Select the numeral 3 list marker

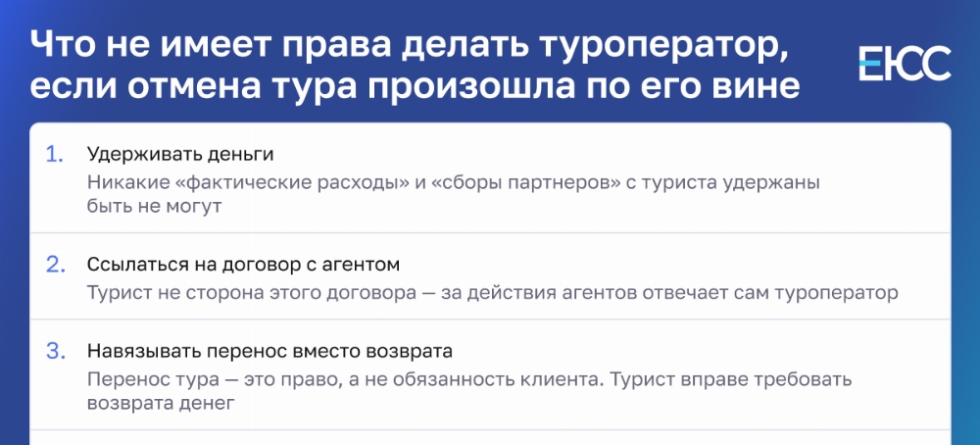pos(56,352)
